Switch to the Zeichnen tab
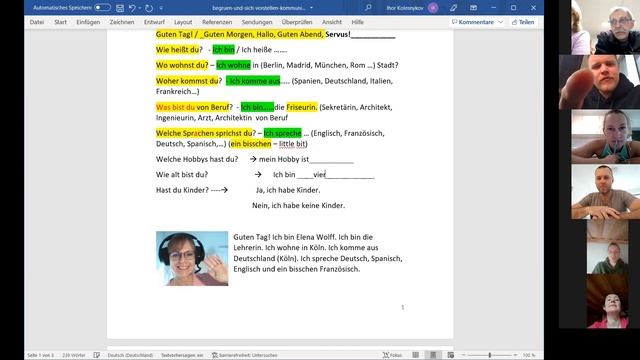Image resolution: width=640 pixels, height=360 pixels. 122,22
